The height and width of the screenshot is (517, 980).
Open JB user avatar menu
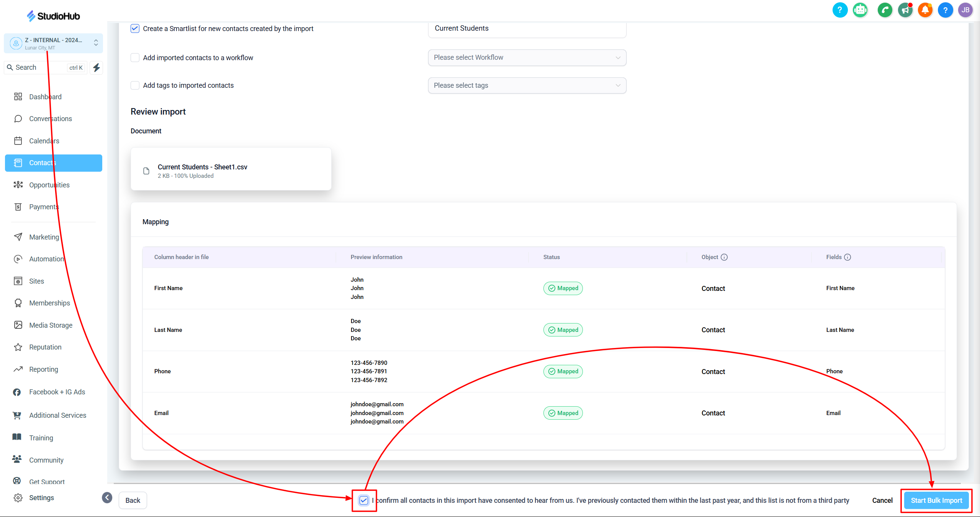(965, 10)
